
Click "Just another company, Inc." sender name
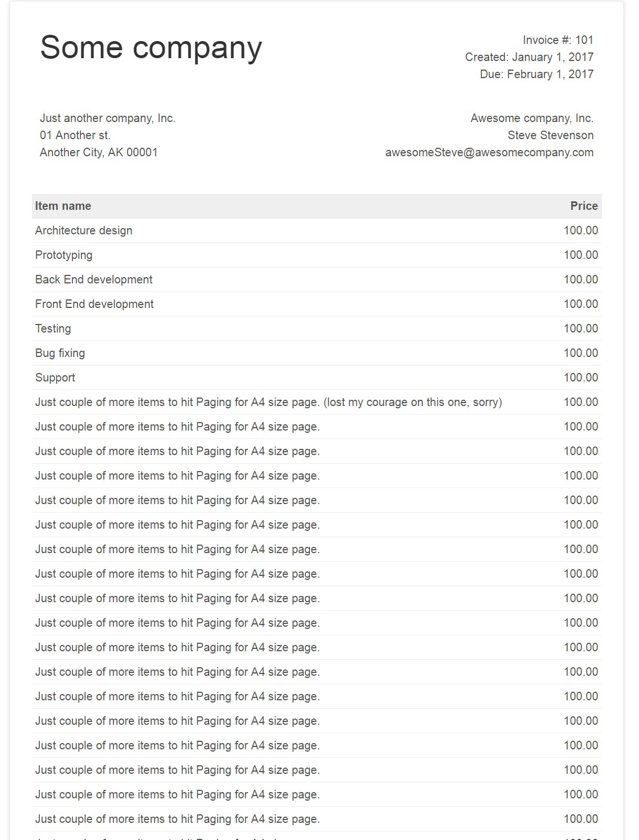pyautogui.click(x=108, y=118)
